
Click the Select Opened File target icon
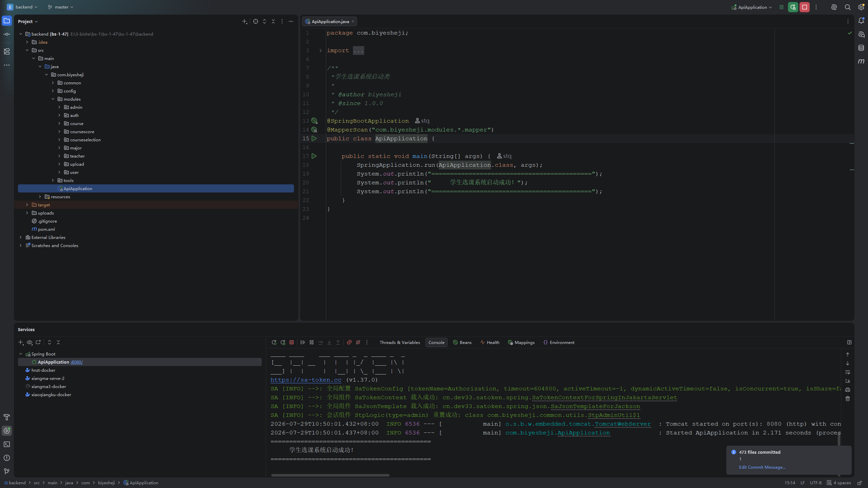(256, 21)
